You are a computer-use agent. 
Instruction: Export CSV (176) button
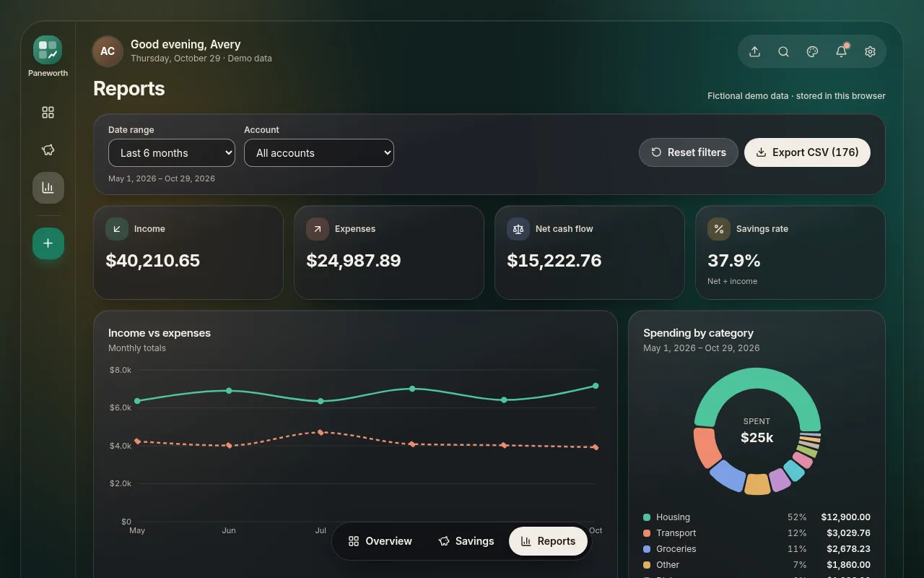(807, 152)
